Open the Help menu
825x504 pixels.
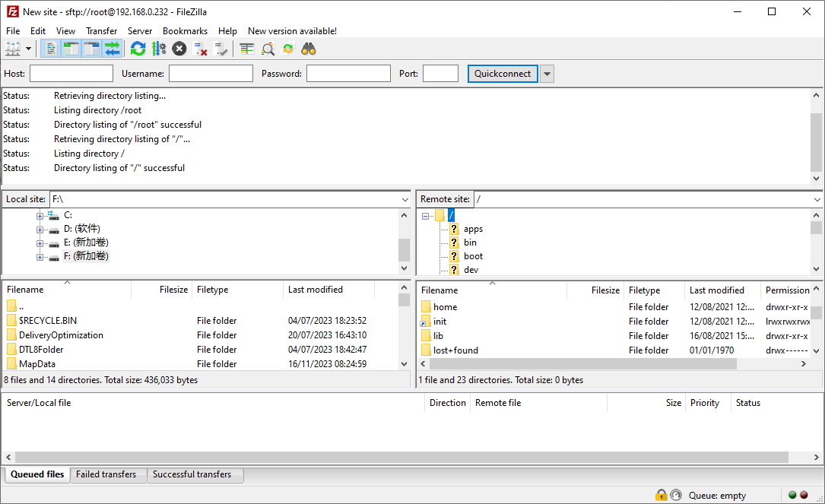pyautogui.click(x=228, y=31)
